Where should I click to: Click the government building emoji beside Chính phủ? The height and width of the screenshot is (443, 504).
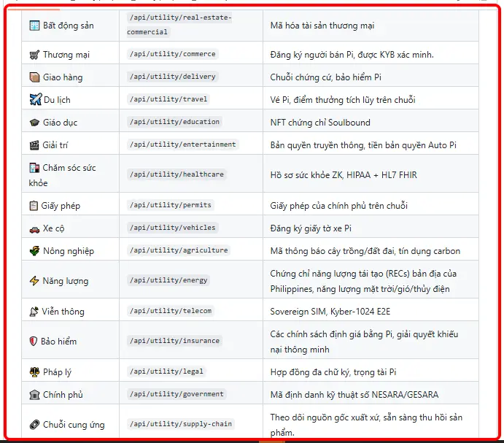click(34, 394)
